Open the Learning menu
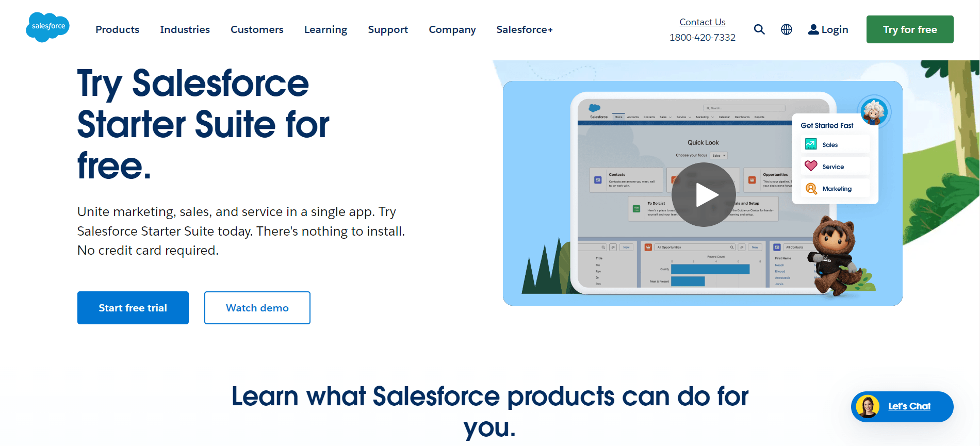Viewport: 980px width, 446px height. click(325, 29)
